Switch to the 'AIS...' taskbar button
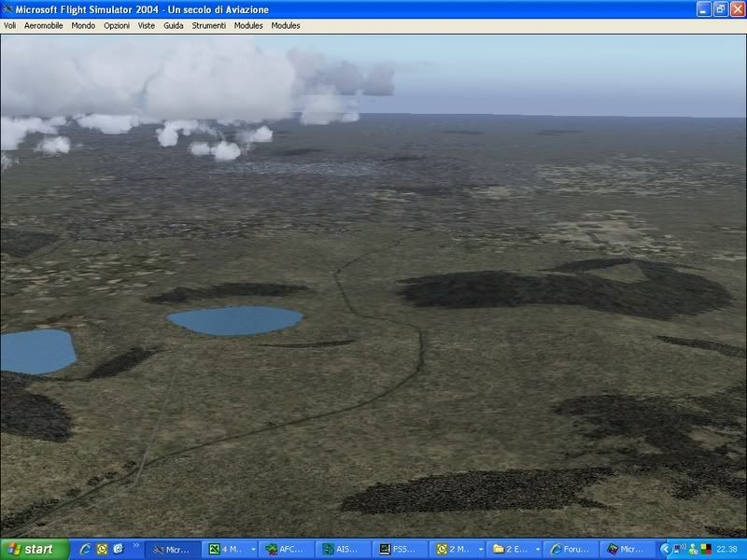 pos(342,550)
